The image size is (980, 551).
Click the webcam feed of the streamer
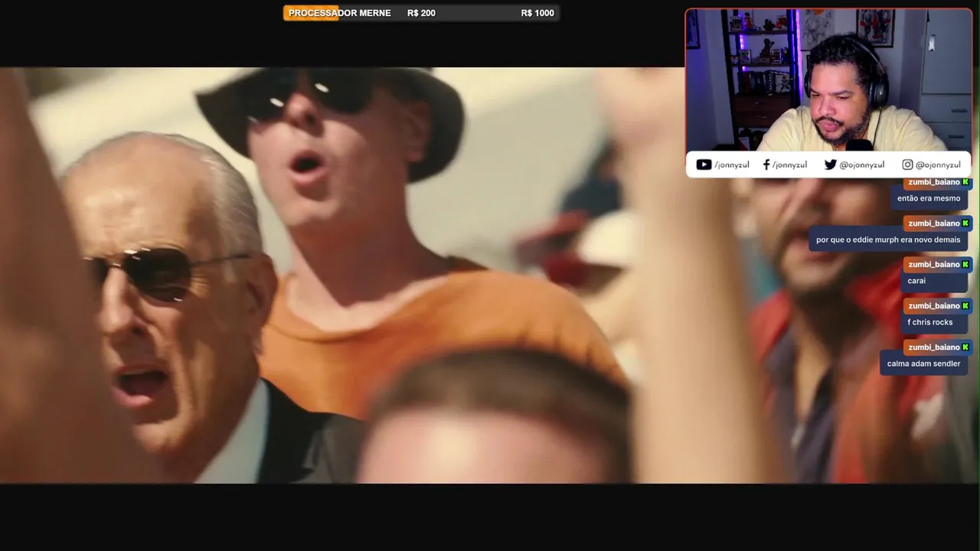[828, 80]
